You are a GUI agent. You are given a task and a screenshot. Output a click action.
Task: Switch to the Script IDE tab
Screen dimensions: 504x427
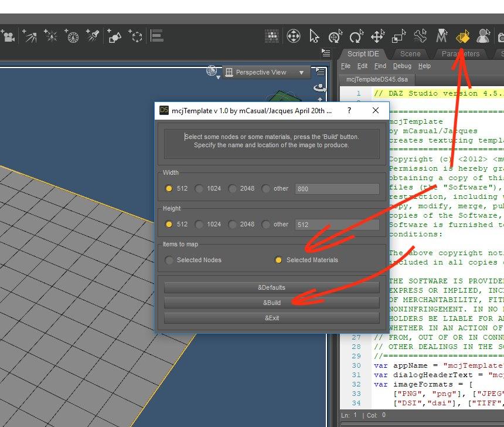coord(363,54)
